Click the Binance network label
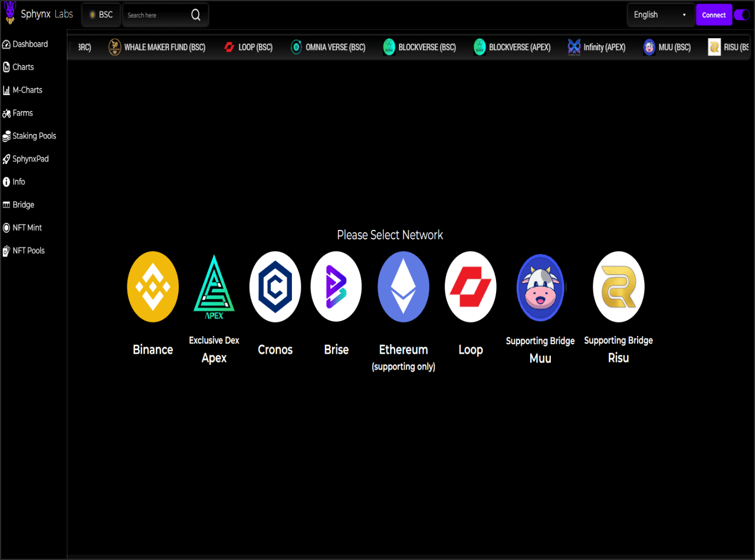The width and height of the screenshot is (755, 560). [153, 350]
